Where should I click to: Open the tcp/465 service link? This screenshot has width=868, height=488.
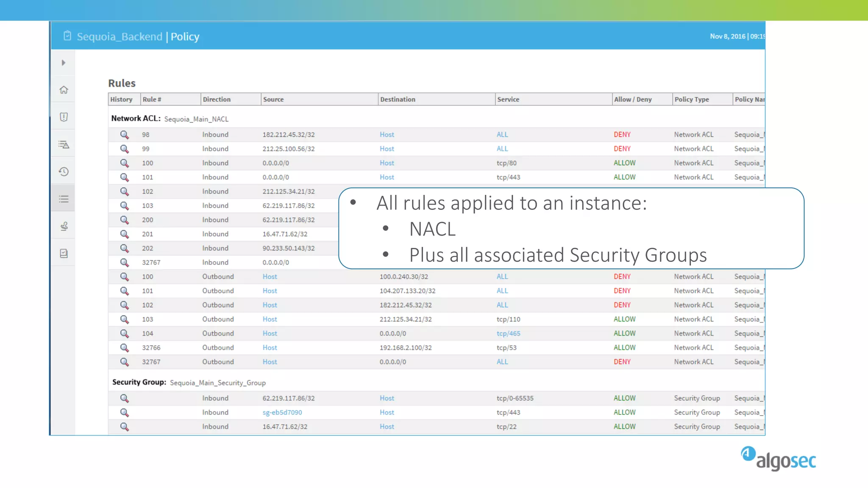(x=509, y=333)
